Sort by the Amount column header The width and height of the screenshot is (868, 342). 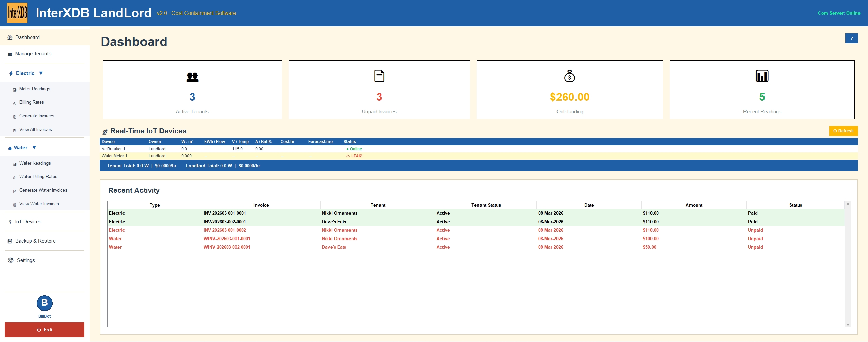[x=694, y=205]
